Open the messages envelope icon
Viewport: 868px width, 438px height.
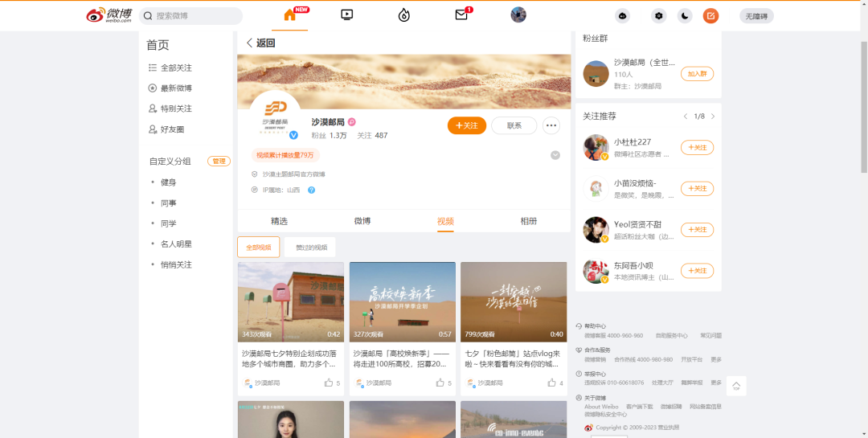(461, 15)
